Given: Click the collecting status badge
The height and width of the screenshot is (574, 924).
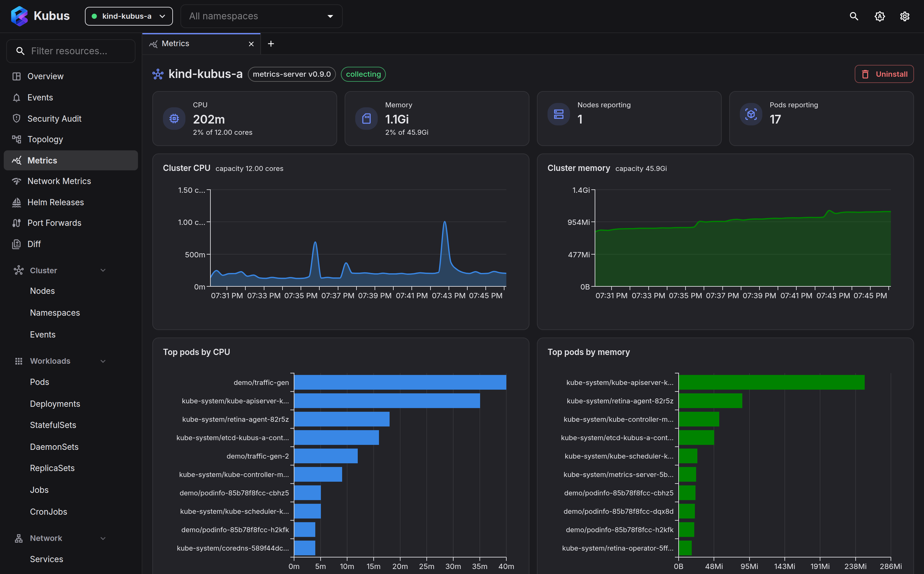Looking at the screenshot, I should coord(363,74).
